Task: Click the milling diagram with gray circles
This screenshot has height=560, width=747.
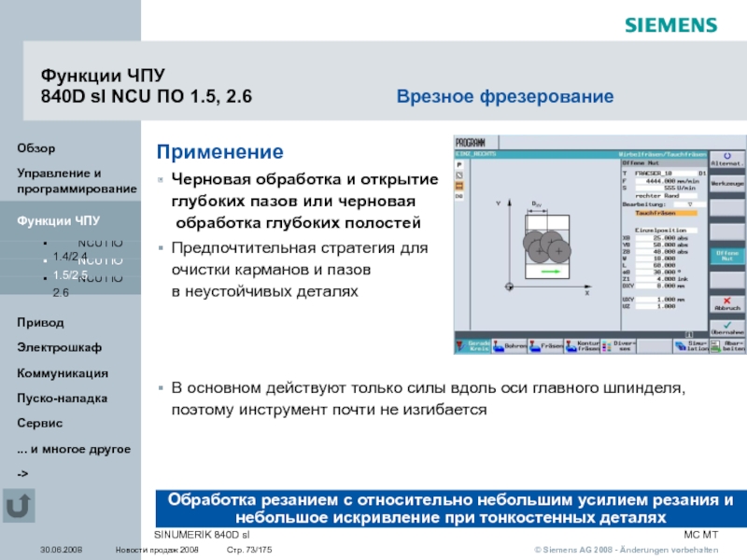Action: click(x=546, y=246)
